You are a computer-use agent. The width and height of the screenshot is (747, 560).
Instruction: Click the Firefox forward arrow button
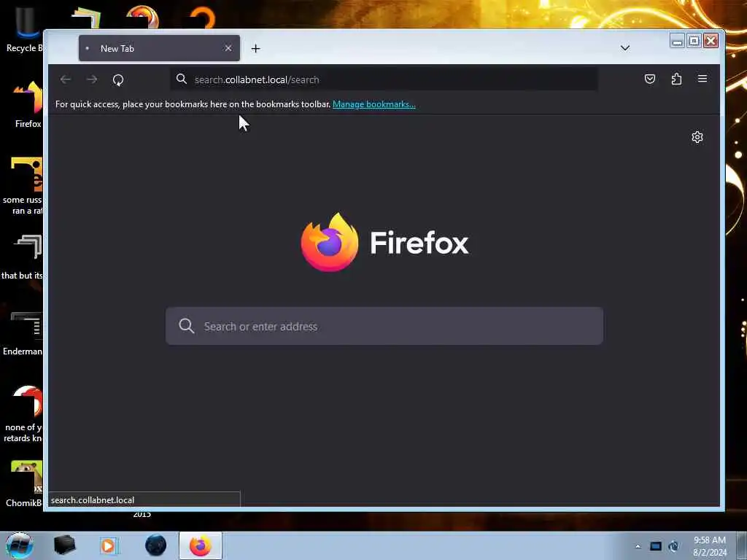point(92,79)
